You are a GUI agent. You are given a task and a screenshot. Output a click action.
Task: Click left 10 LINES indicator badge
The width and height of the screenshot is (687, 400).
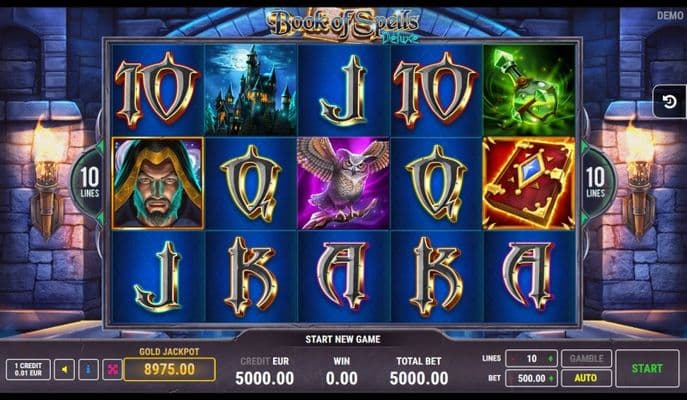point(89,183)
